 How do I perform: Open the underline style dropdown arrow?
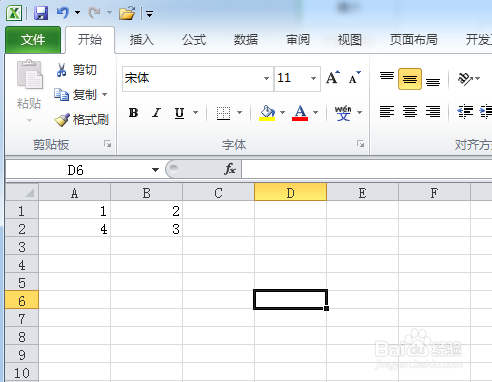point(196,113)
